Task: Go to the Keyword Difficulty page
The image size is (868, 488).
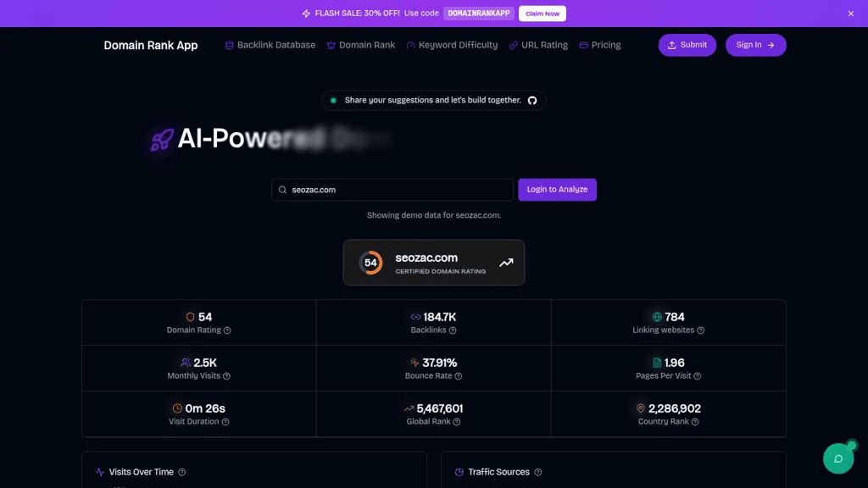Action: (x=453, y=45)
